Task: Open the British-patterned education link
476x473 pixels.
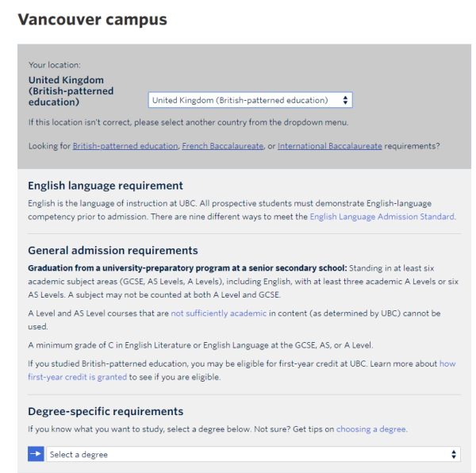Action: [x=125, y=146]
